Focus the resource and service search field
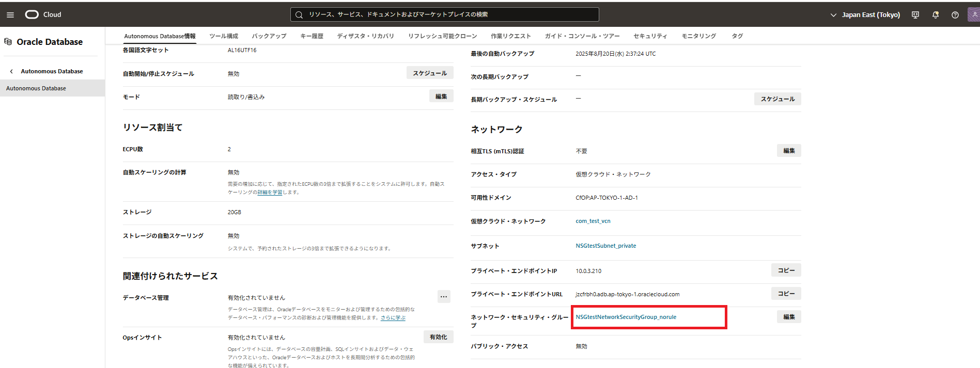 tap(444, 14)
